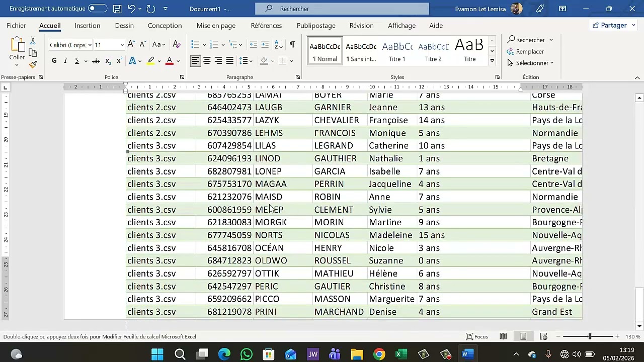
Task: Open the font size dropdown showing 11
Action: [x=122, y=45]
